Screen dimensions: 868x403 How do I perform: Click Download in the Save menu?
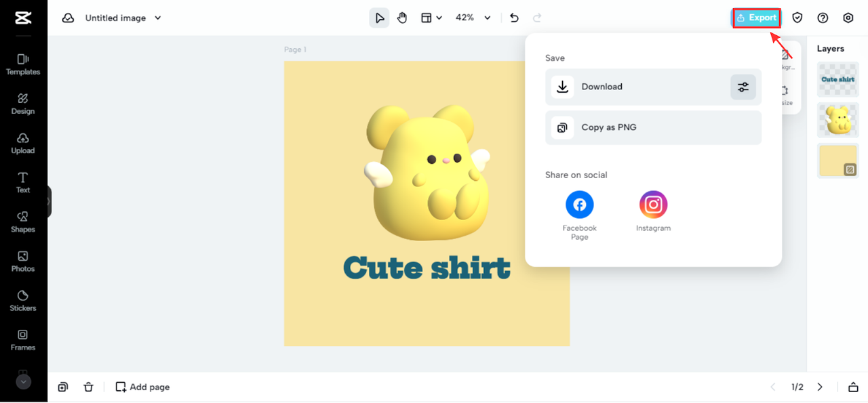[653, 87]
